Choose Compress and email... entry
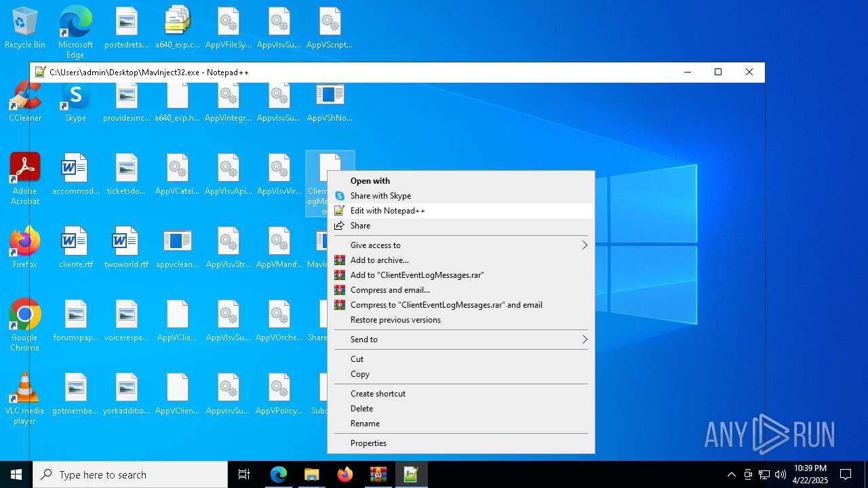 pyautogui.click(x=461, y=290)
